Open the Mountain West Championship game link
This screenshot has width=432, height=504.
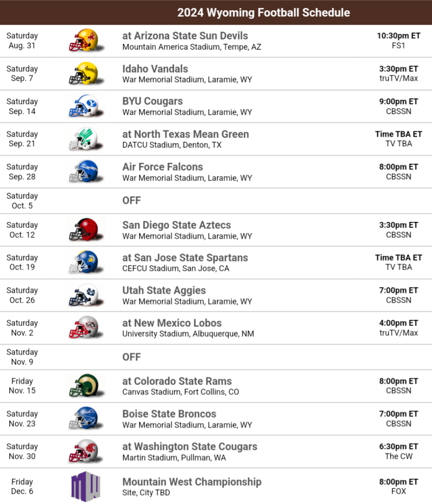191,481
